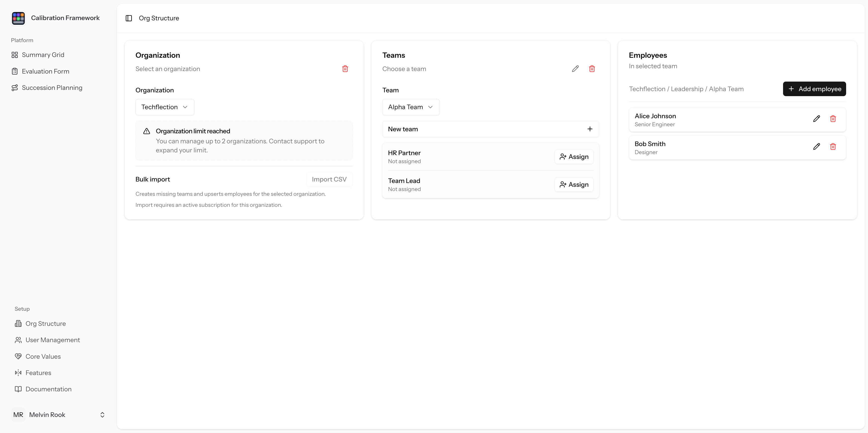
Task: Assign an HR Partner
Action: [574, 157]
